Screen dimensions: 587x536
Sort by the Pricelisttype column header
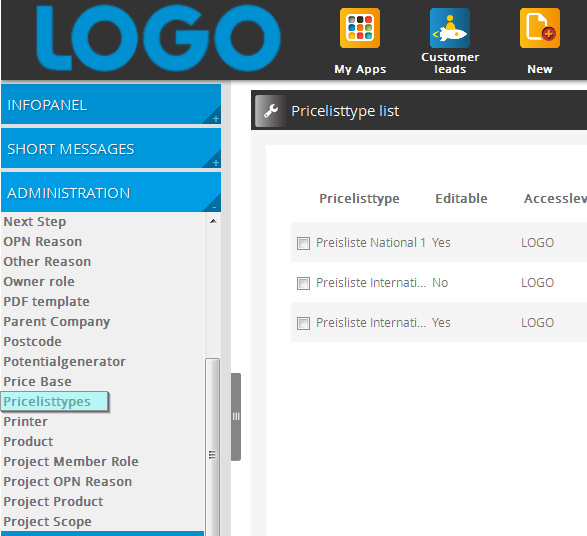[359, 198]
